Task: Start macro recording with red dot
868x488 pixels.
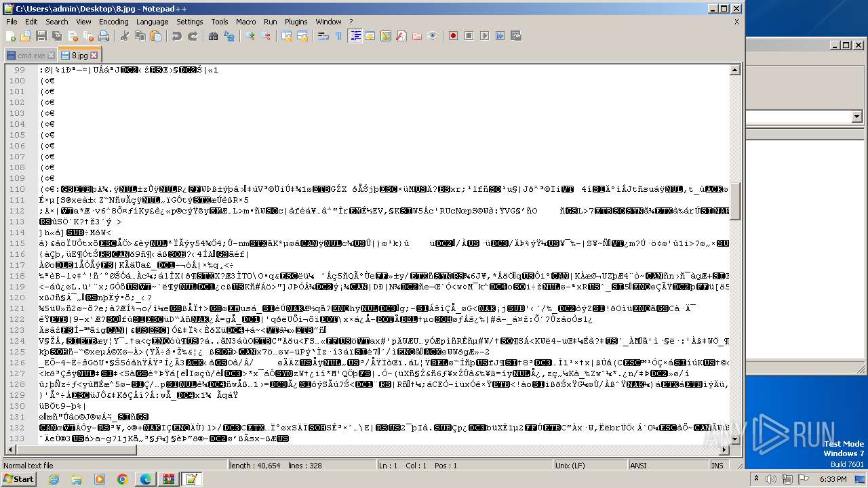Action: click(x=453, y=36)
